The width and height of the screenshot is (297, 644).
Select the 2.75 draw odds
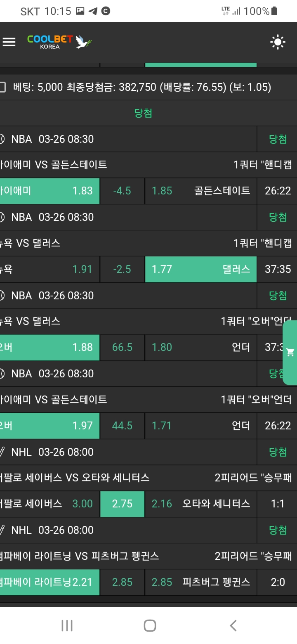(122, 504)
